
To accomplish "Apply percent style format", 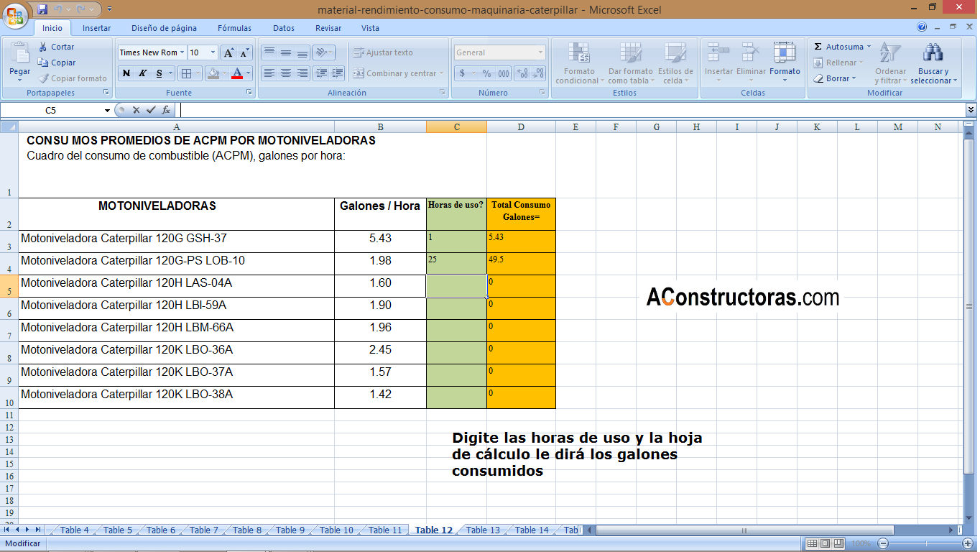I will (486, 73).
